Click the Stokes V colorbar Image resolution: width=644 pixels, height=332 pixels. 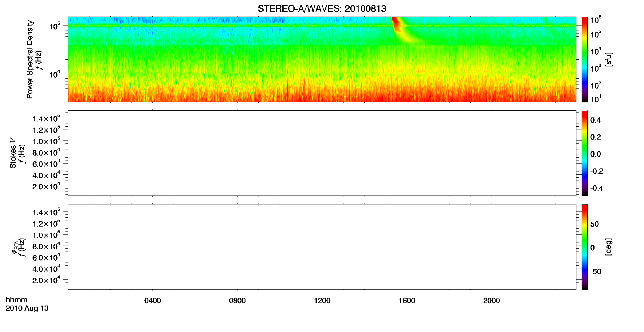coord(585,153)
